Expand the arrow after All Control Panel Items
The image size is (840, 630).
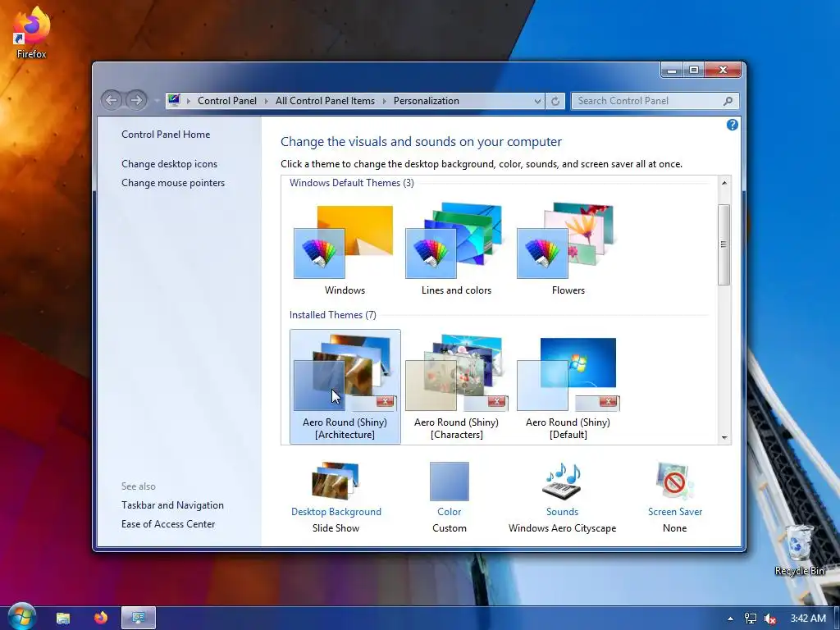(384, 101)
